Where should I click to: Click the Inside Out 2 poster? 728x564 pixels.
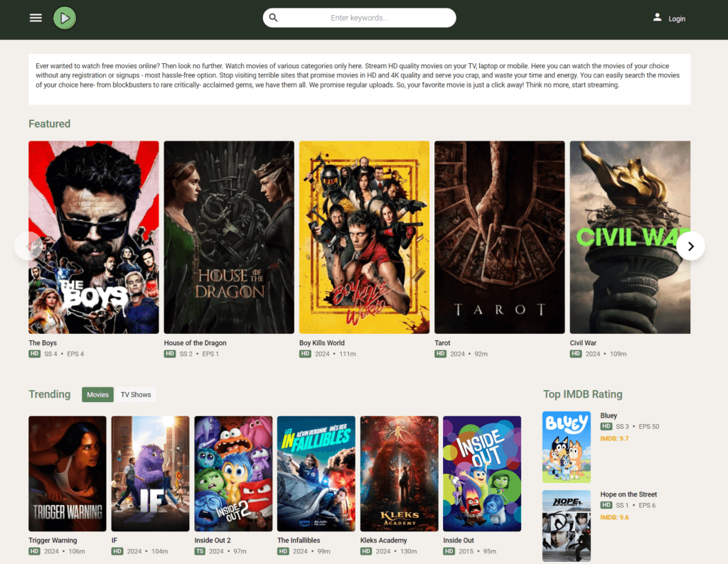click(x=233, y=473)
